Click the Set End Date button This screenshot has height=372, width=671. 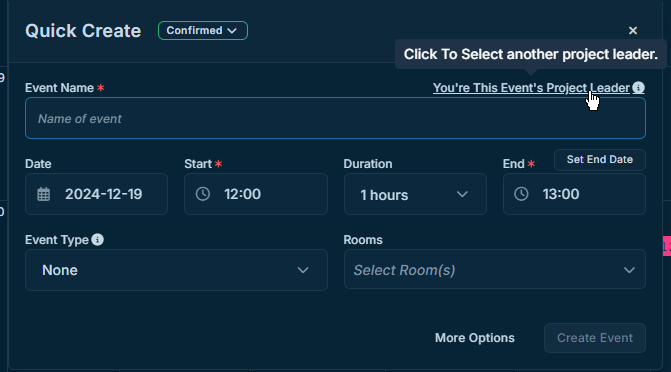[x=600, y=160]
